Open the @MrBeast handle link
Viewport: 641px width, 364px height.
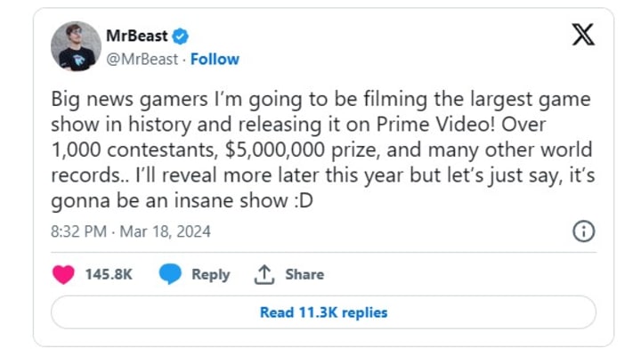tap(142, 60)
